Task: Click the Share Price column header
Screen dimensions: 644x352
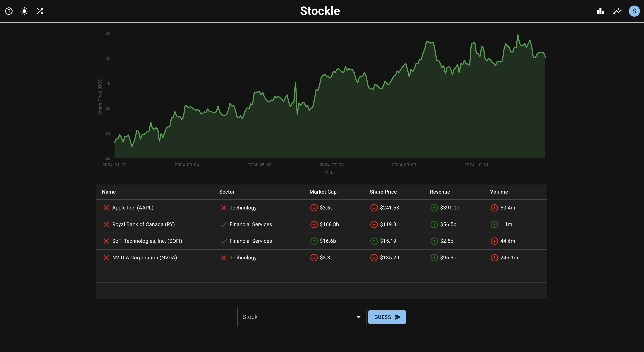Action: click(383, 192)
